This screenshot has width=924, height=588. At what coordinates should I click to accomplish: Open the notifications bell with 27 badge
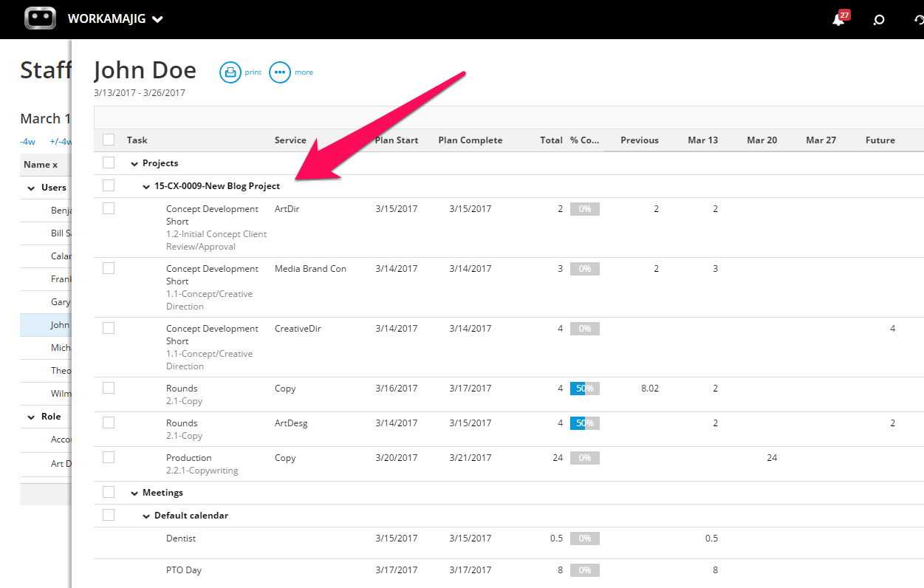(x=840, y=18)
